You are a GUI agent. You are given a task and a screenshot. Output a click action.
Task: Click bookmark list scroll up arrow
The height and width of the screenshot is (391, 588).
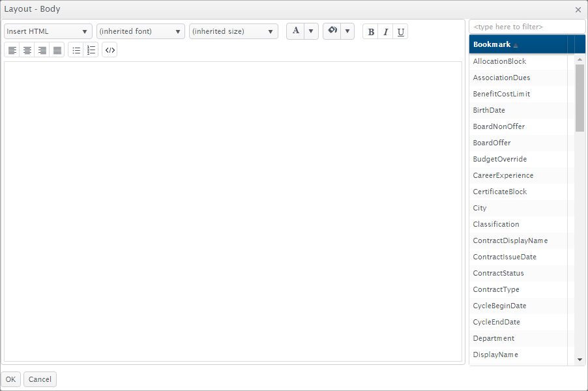pos(580,59)
